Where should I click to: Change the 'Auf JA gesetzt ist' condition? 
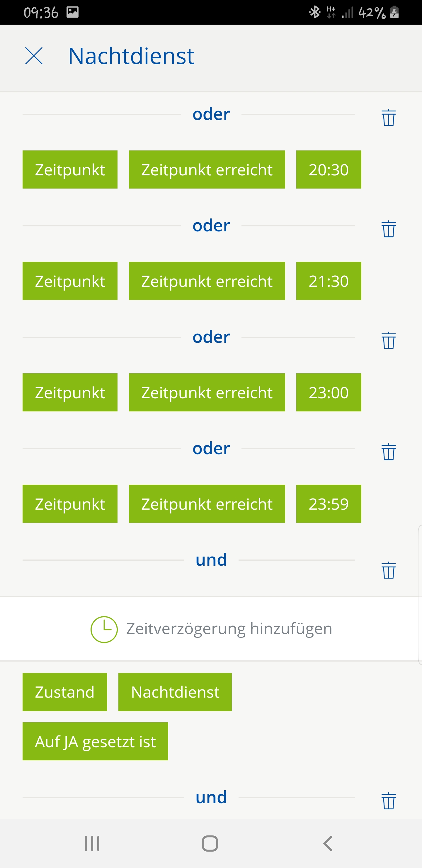coord(95,741)
